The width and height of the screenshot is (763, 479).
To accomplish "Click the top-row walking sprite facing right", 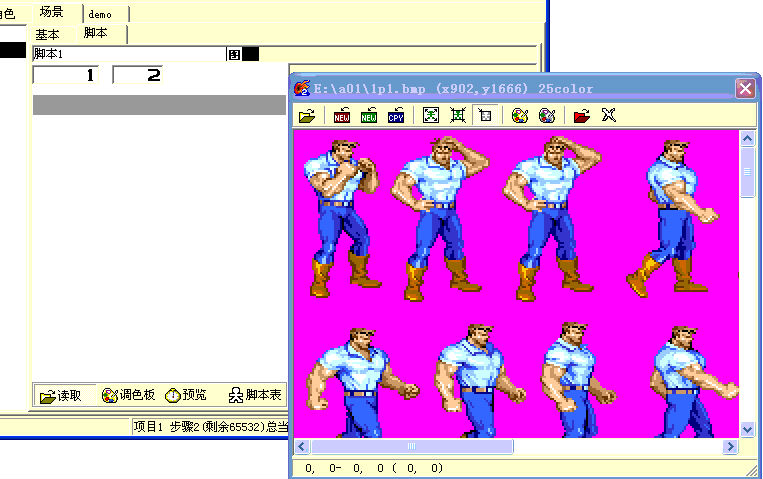I will coord(672,218).
